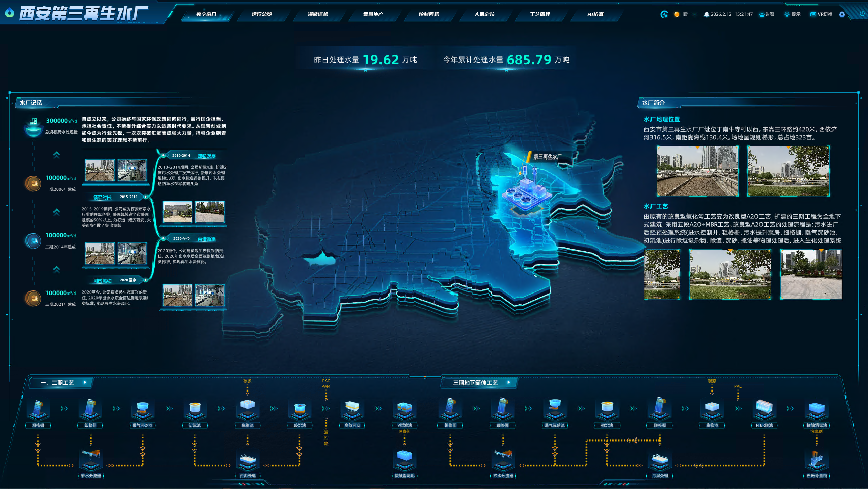The width and height of the screenshot is (868, 489).
Task: Toggle the 告警 alarm indicator
Action: point(767,14)
